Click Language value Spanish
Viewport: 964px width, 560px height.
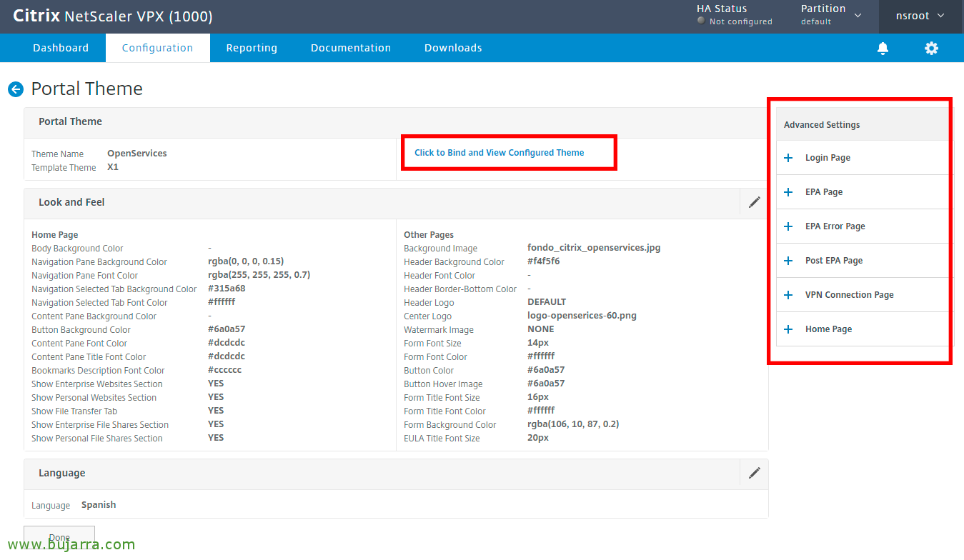coord(99,505)
